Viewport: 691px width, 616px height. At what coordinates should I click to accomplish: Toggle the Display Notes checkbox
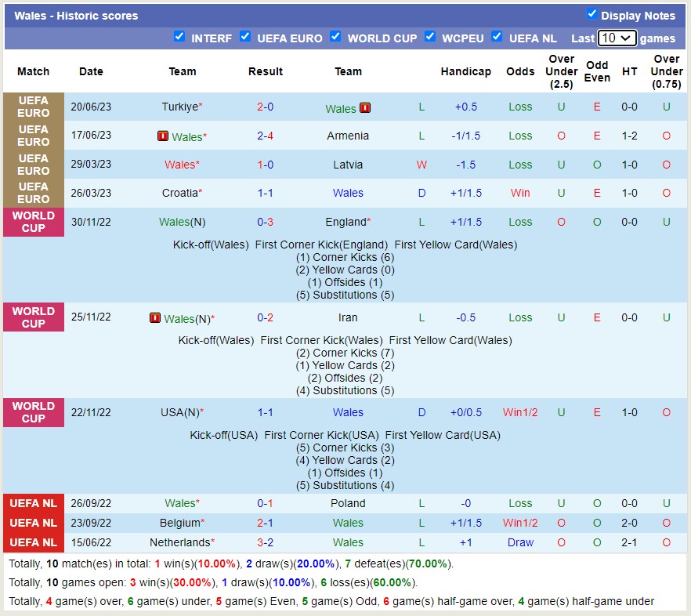click(592, 14)
